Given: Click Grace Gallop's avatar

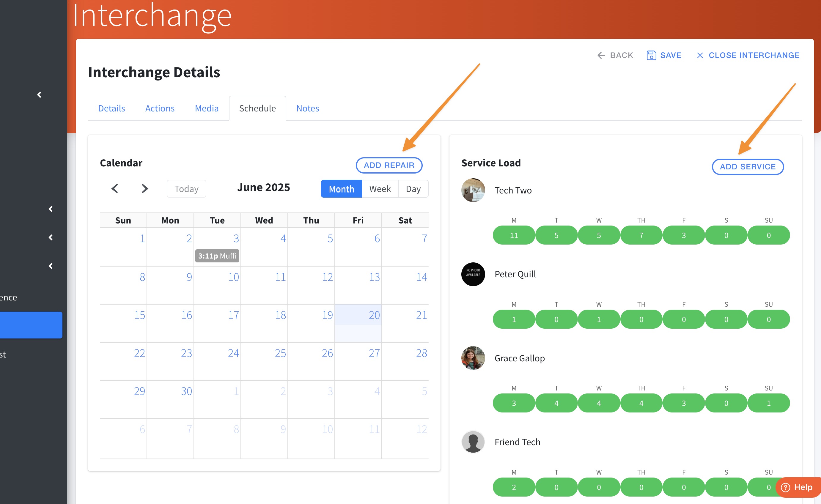Looking at the screenshot, I should pyautogui.click(x=473, y=358).
